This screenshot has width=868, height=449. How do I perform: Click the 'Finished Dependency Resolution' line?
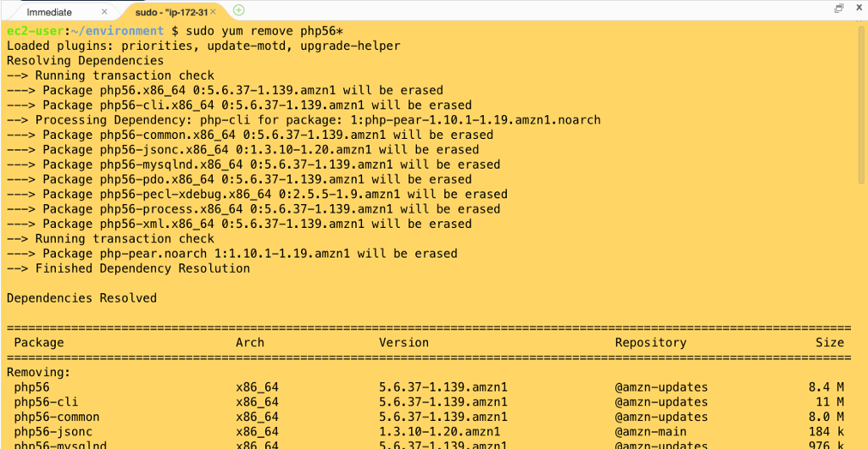coord(142,269)
